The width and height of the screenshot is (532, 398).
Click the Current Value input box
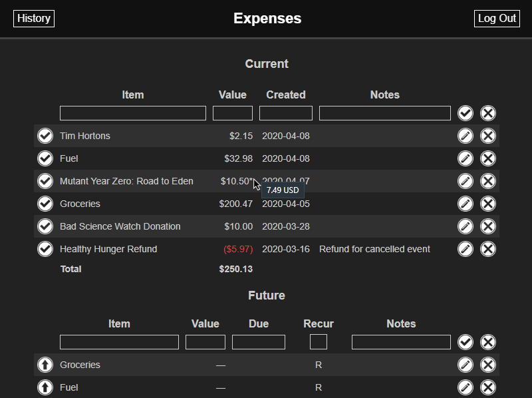233,113
